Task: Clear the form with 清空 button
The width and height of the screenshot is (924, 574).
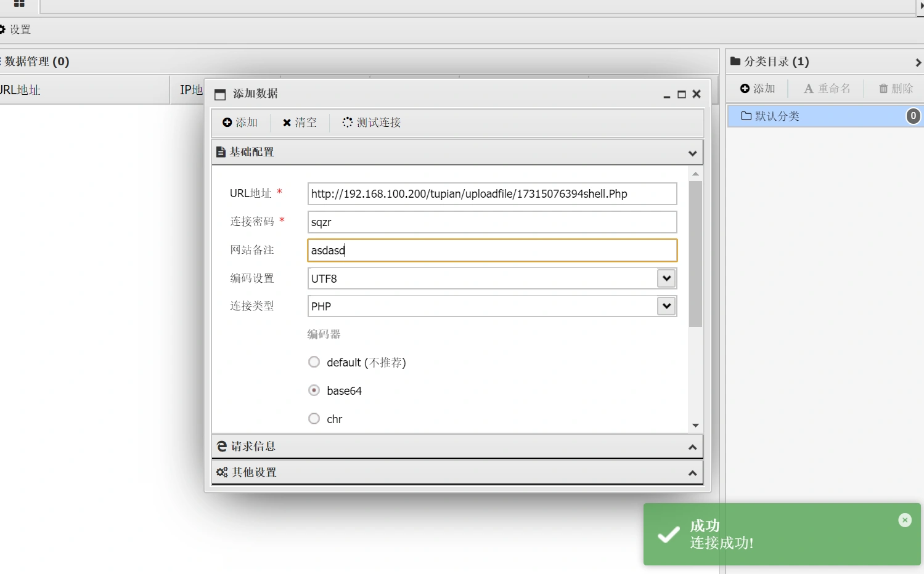Action: click(x=300, y=123)
